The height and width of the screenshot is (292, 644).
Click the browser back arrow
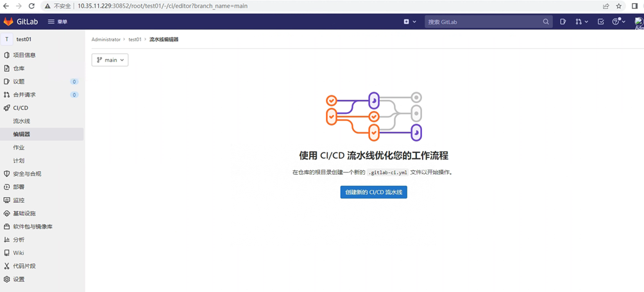coord(6,6)
